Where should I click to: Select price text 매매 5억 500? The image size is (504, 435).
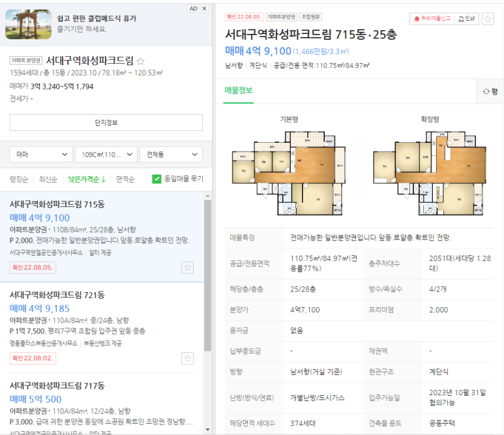(35, 399)
